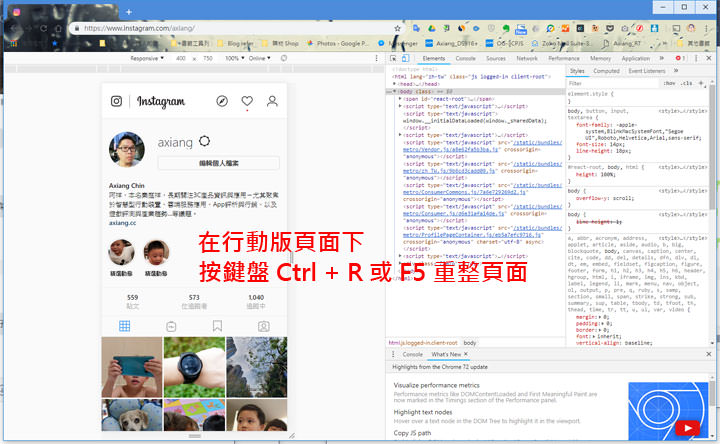720x444 pixels.
Task: Open the activity heart icon
Action: [x=247, y=101]
